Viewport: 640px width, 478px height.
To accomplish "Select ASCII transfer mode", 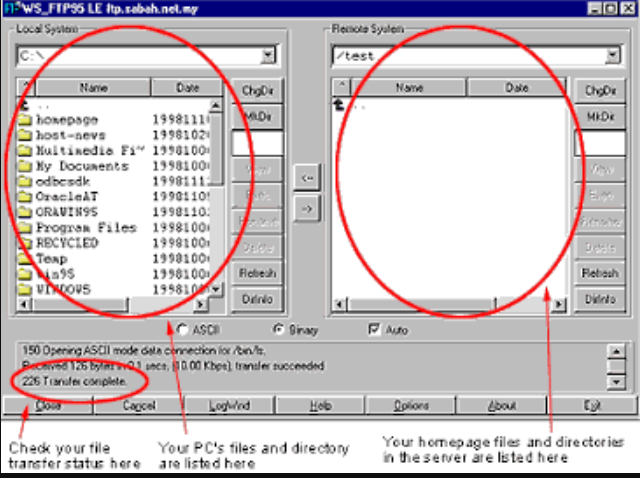I will coord(182,328).
